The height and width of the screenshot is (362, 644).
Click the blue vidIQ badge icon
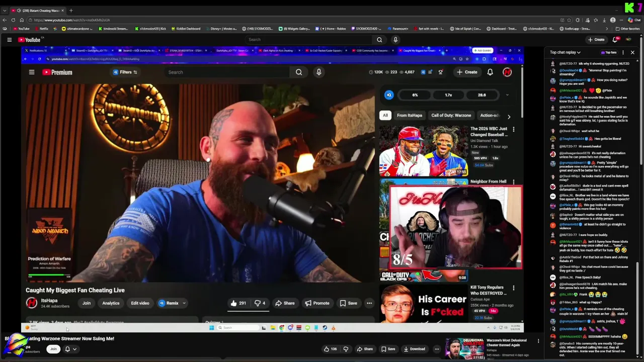tap(389, 95)
